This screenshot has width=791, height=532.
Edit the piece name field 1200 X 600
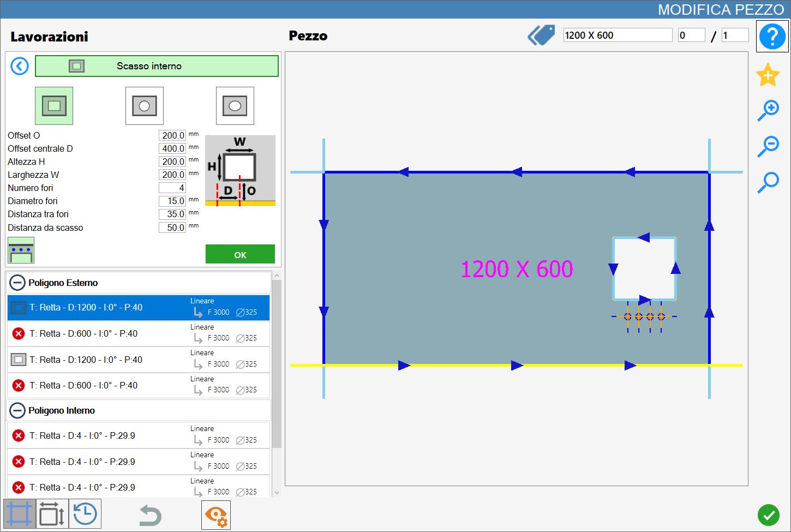[x=618, y=35]
